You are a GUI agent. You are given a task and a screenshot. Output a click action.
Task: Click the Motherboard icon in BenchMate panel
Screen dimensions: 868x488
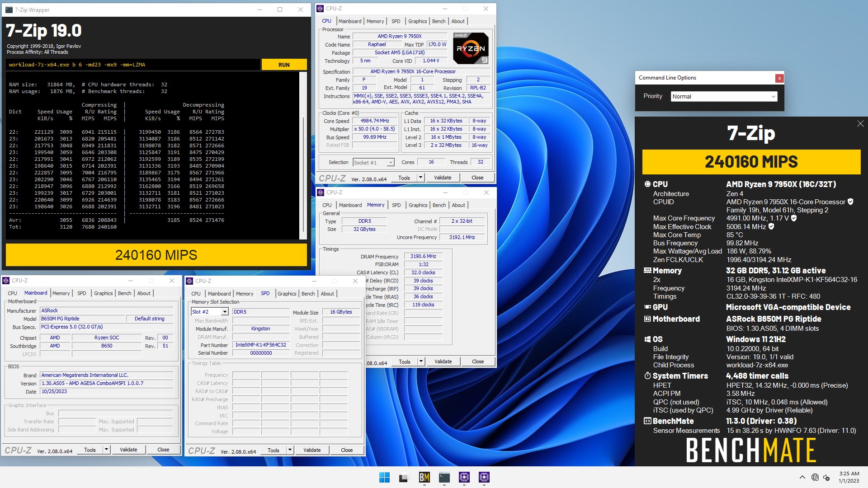[647, 319]
